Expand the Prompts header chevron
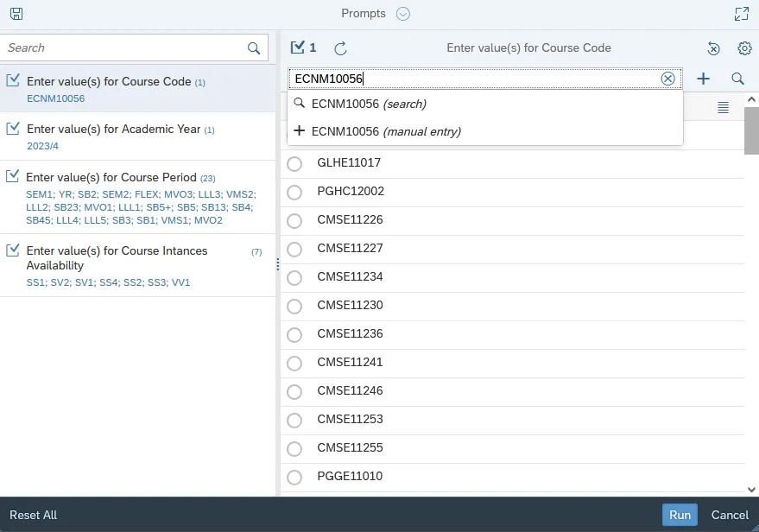Screen dimensions: 759x532 pos(402,14)
